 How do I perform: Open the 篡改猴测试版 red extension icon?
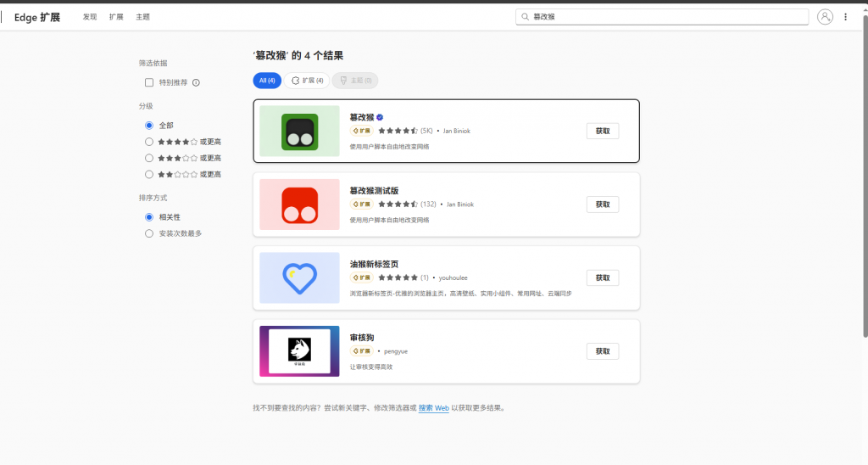(299, 204)
